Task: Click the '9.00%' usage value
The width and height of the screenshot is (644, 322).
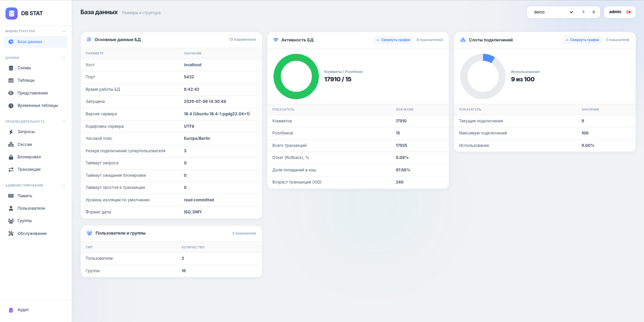Action: [x=588, y=145]
